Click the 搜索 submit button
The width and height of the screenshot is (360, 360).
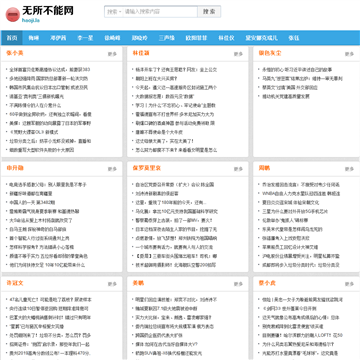(x=209, y=12)
